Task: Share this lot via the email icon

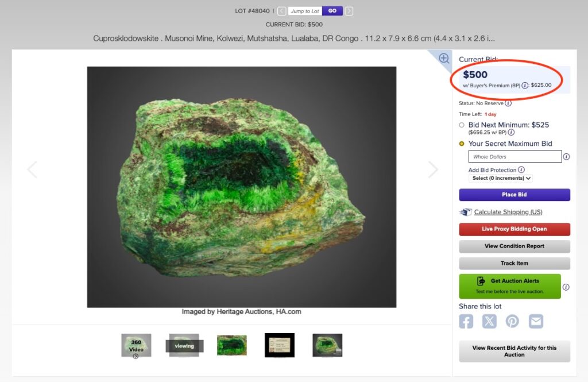Action: pos(535,321)
